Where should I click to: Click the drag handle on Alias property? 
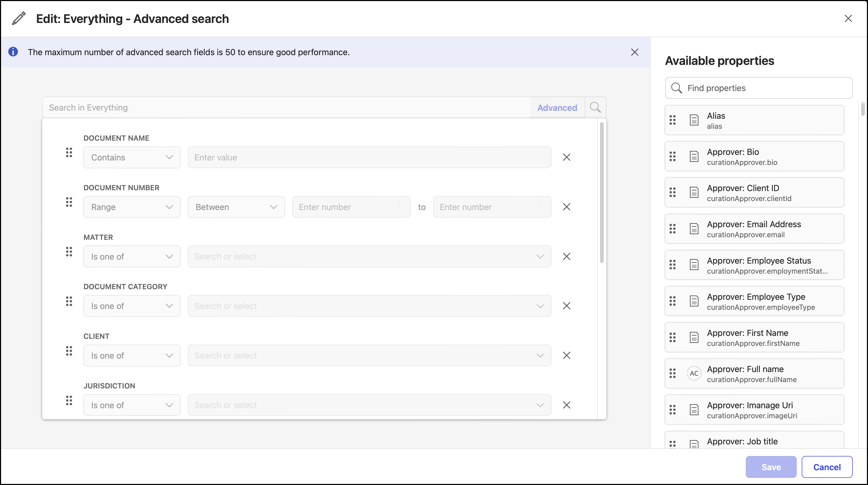point(673,120)
